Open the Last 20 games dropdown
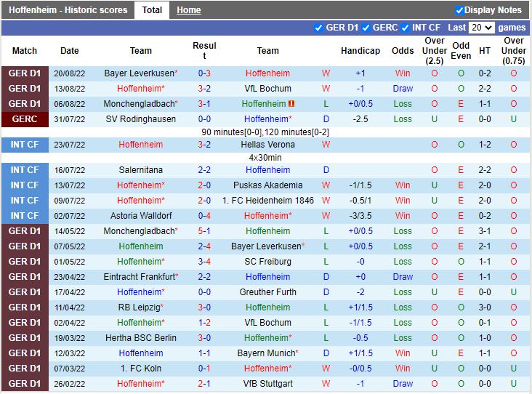This screenshot has height=394, width=532. coord(481,28)
